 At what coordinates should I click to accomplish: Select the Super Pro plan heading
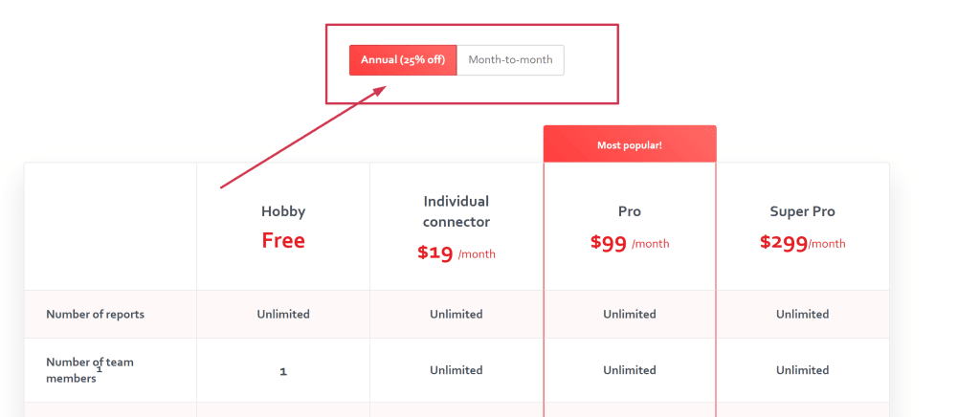click(x=803, y=211)
